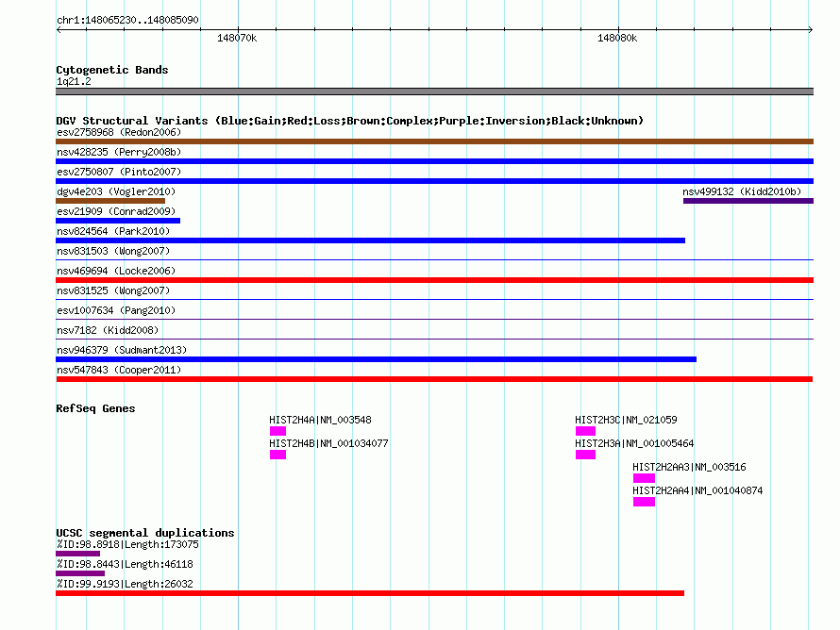Click the esv21909 (Conrad2009) label
Viewport: 840px width, 630px height.
tap(116, 211)
